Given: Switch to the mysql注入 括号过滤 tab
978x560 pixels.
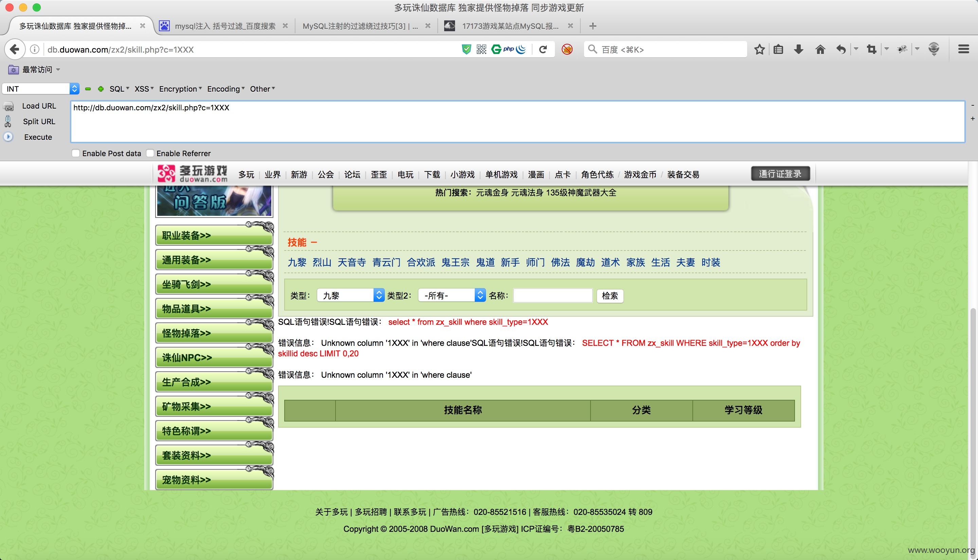Looking at the screenshot, I should [x=225, y=26].
